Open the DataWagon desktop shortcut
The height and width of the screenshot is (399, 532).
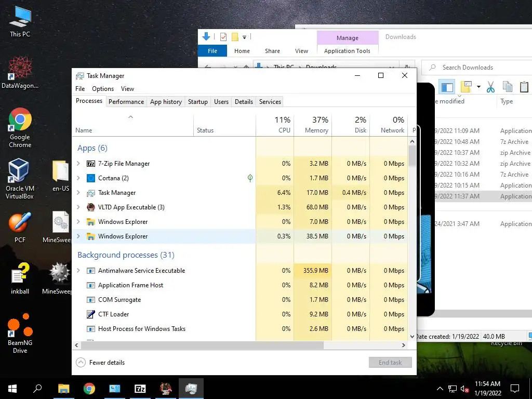pos(20,72)
